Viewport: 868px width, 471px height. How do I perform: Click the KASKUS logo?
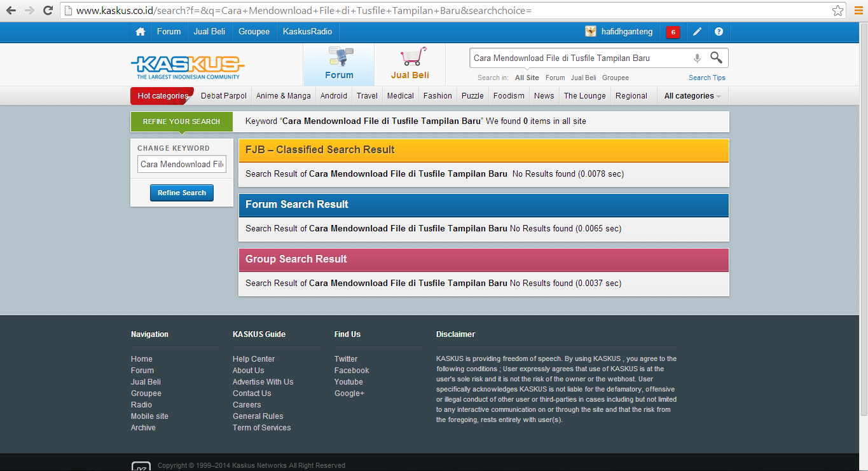[188, 66]
